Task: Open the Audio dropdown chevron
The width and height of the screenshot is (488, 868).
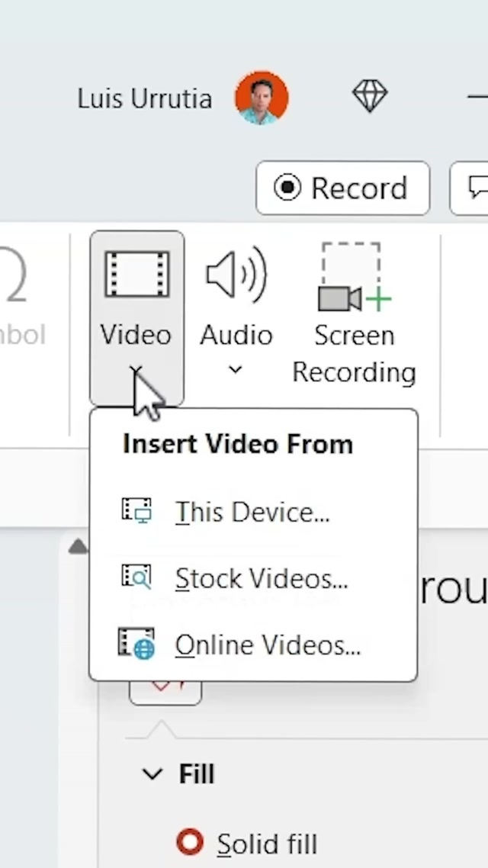Action: coord(236,371)
